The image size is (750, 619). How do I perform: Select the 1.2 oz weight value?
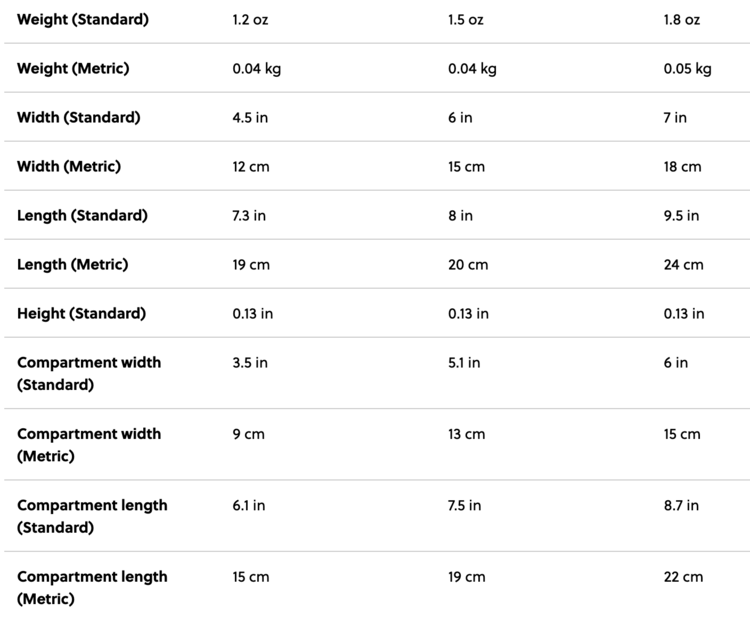click(250, 20)
